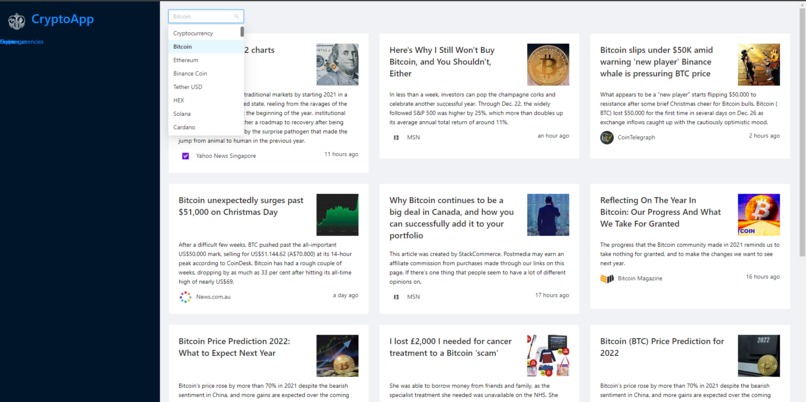Click the businessman silhouette thumbnail

tap(548, 215)
